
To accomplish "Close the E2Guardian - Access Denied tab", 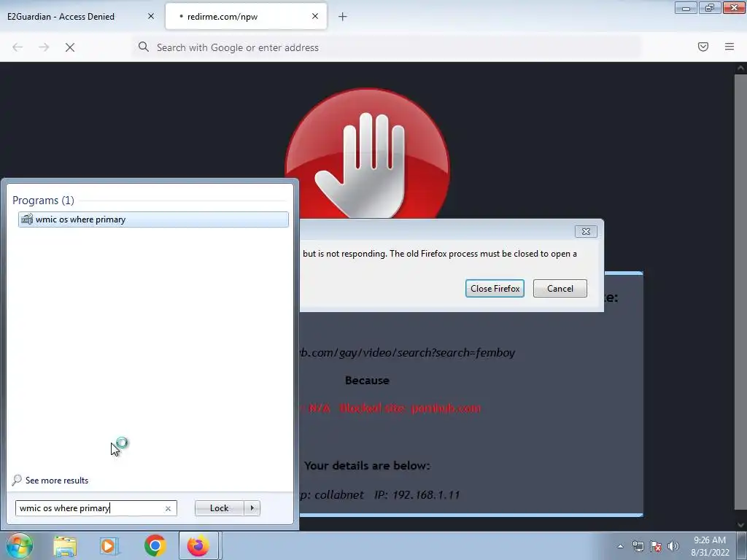I will 151,16.
